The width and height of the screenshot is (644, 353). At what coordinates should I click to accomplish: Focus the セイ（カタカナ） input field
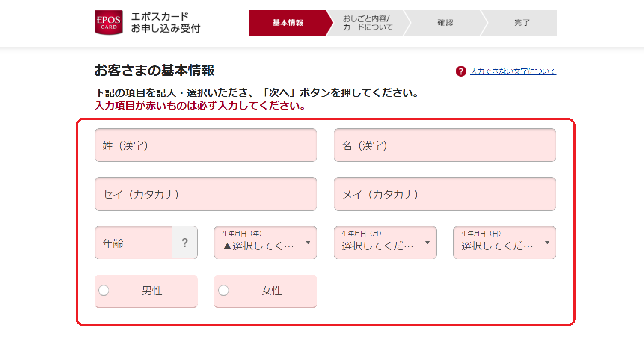(x=206, y=194)
